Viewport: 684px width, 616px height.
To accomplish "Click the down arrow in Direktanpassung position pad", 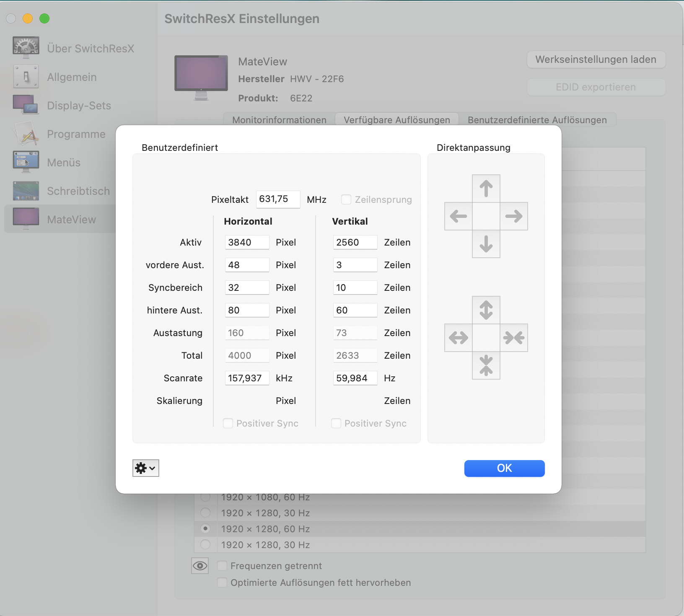I will [x=486, y=244].
